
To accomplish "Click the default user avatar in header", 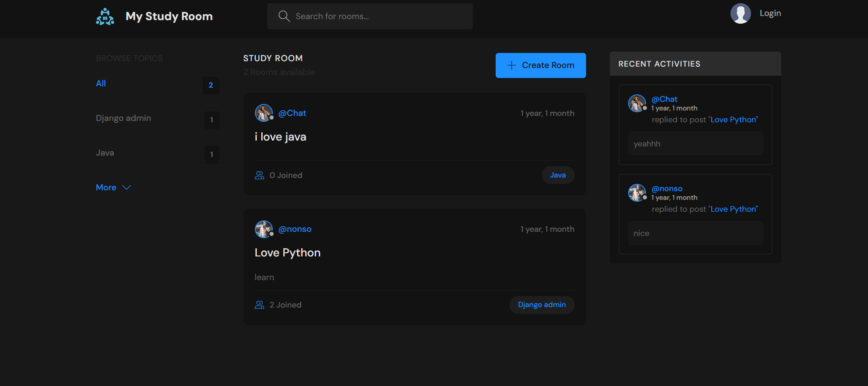I will 741,13.
